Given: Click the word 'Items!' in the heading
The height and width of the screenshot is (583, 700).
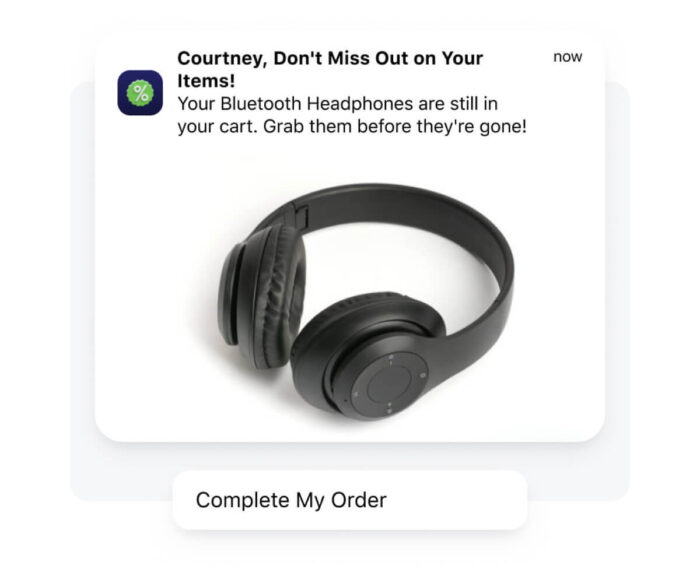Looking at the screenshot, I should [x=206, y=81].
